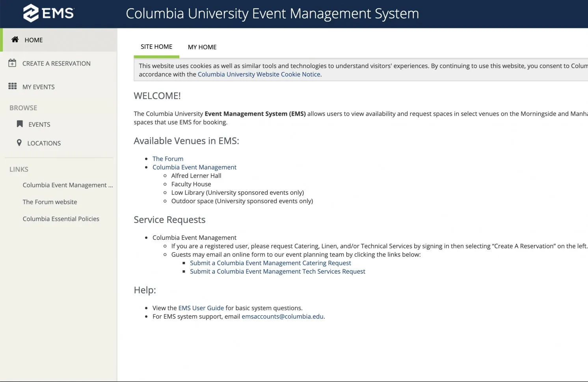Click the My Events grid icon
Screen dimensions: 588x382
tap(13, 86)
